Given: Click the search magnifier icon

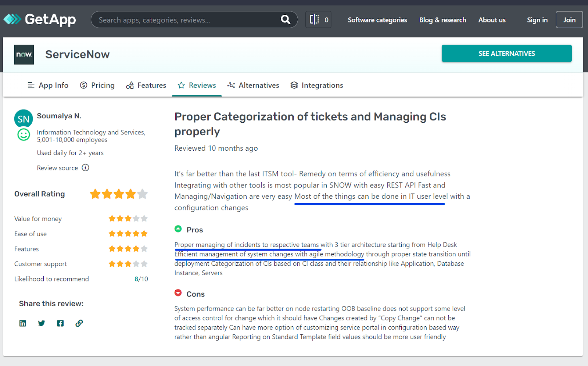Looking at the screenshot, I should click(x=286, y=19).
